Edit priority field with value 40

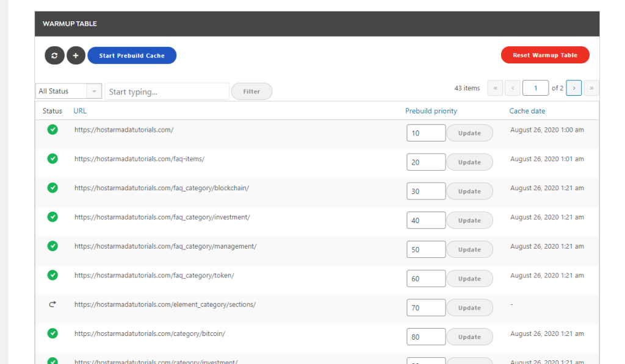426,220
